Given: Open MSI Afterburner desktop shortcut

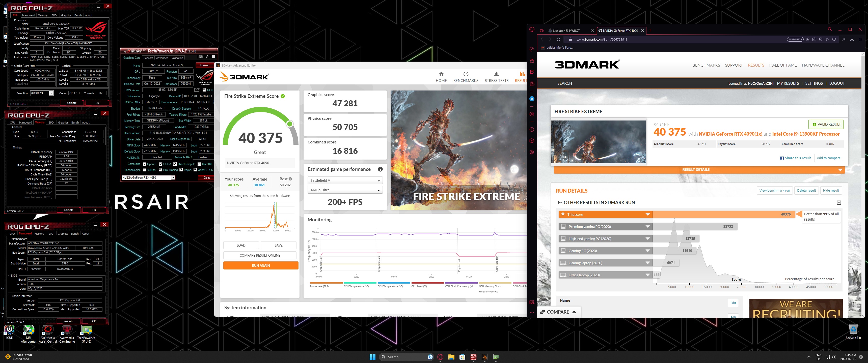Looking at the screenshot, I should (x=29, y=334).
